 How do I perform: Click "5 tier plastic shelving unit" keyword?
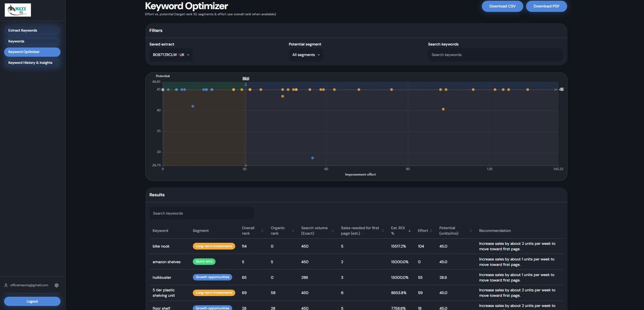point(164,293)
